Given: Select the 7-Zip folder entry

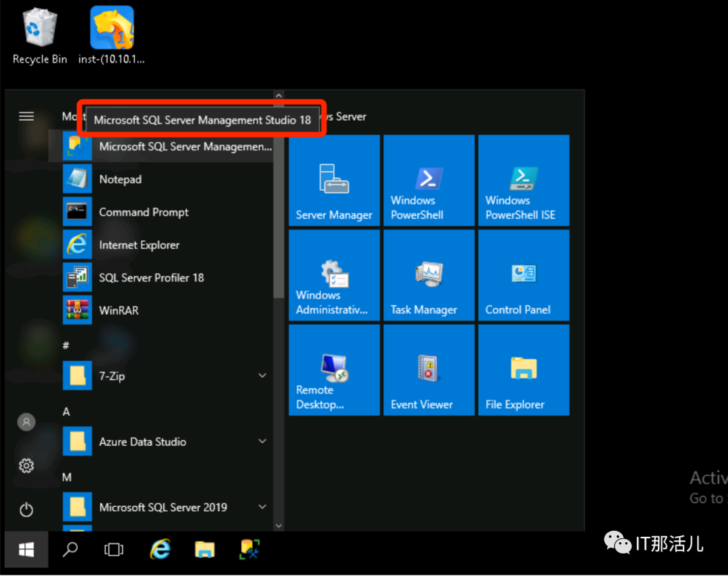Looking at the screenshot, I should click(160, 376).
